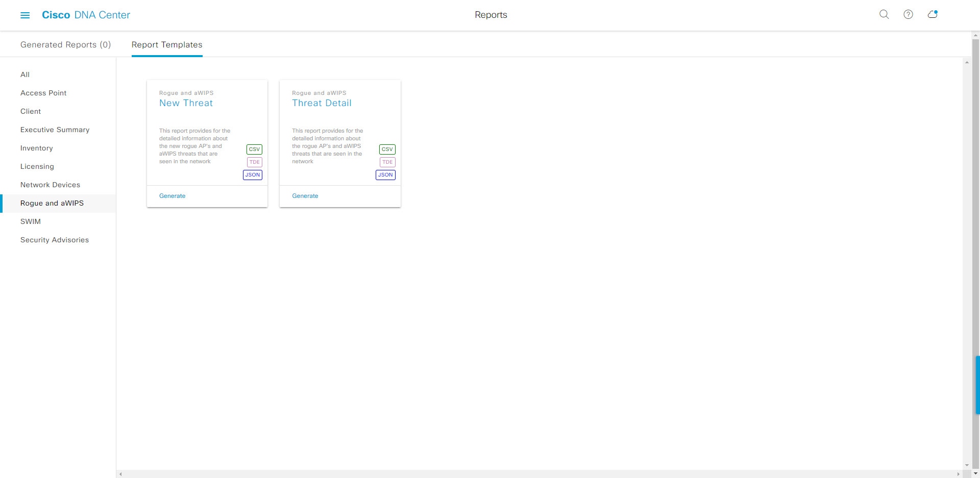980x478 pixels.
Task: Open the New Threat report title
Action: (x=186, y=103)
